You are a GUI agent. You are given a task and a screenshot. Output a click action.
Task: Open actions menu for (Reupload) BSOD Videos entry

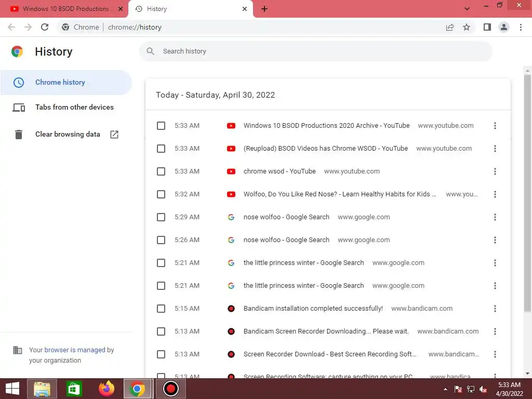[495, 149]
